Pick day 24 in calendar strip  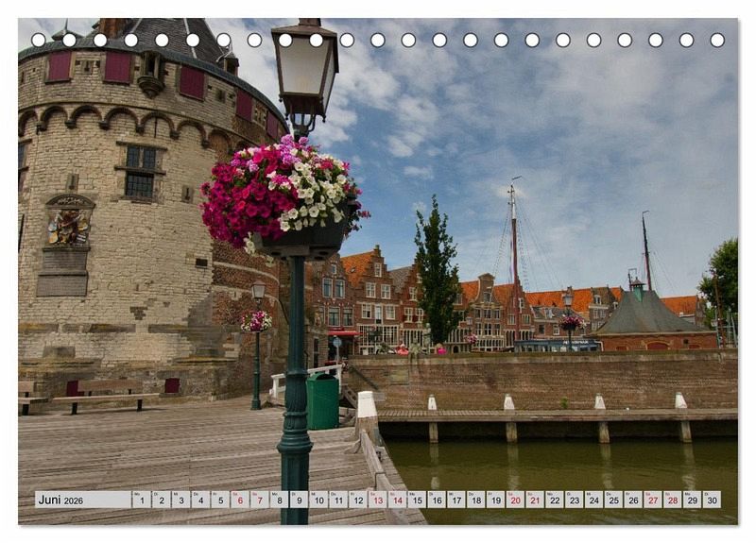click(x=593, y=500)
